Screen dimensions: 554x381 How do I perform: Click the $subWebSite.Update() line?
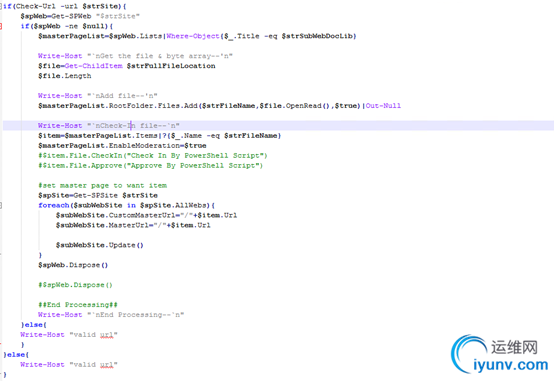pos(100,245)
